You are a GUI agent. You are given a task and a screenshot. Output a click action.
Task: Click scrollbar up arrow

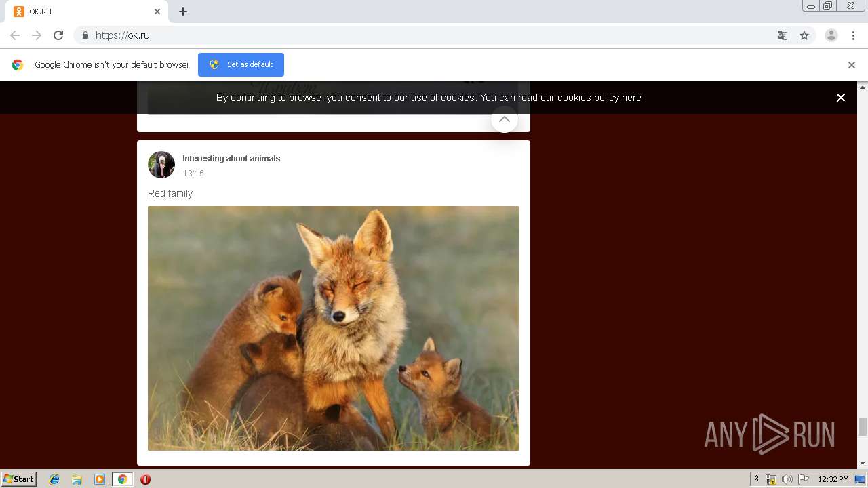tap(863, 87)
